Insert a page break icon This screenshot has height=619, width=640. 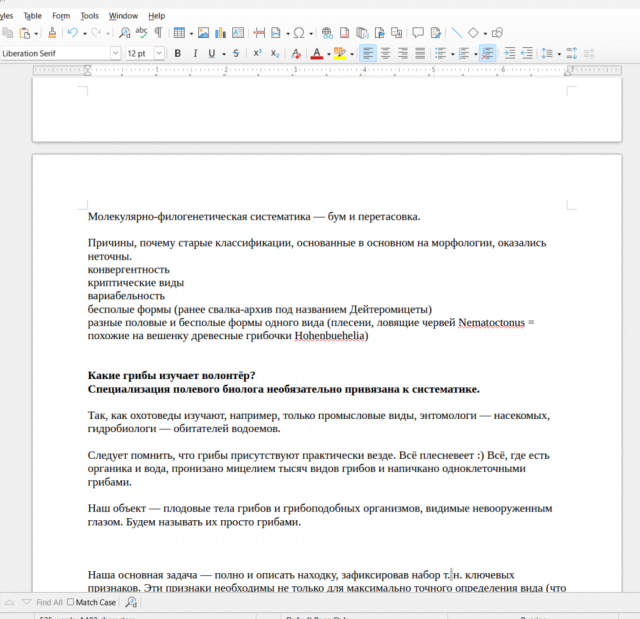tap(259, 33)
